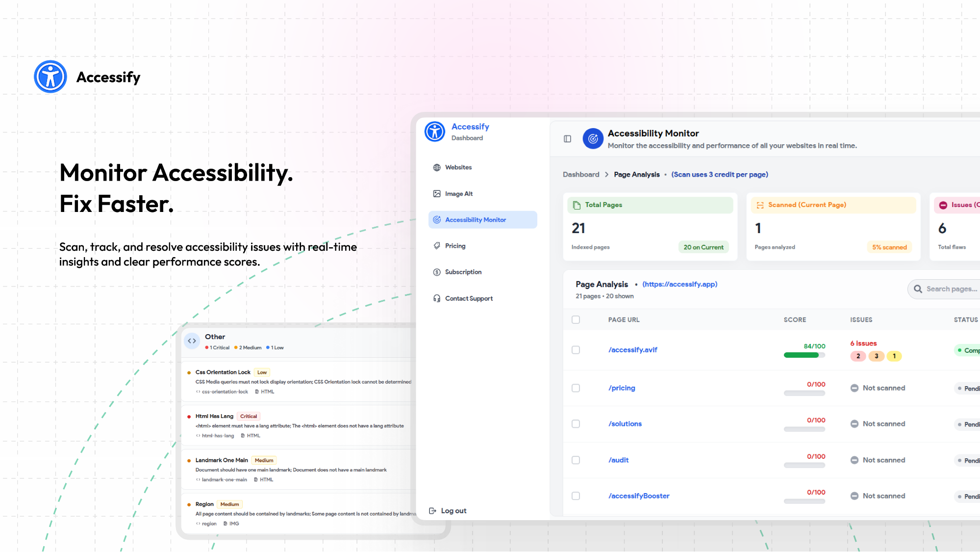Click the dollar icon beside Subscription
980x552 pixels.
tap(437, 272)
